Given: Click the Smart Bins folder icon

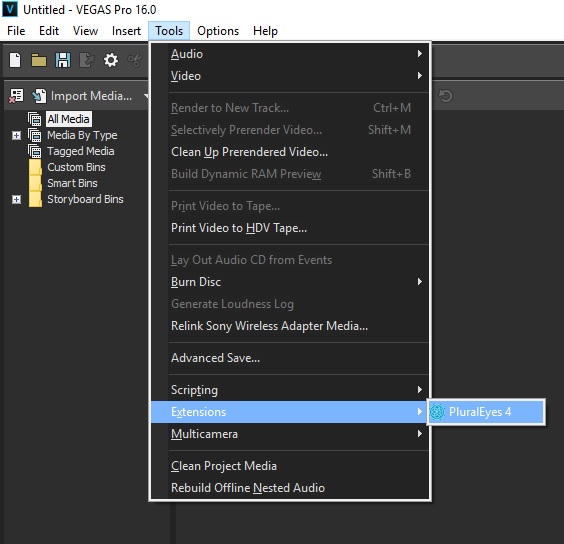Looking at the screenshot, I should [35, 183].
